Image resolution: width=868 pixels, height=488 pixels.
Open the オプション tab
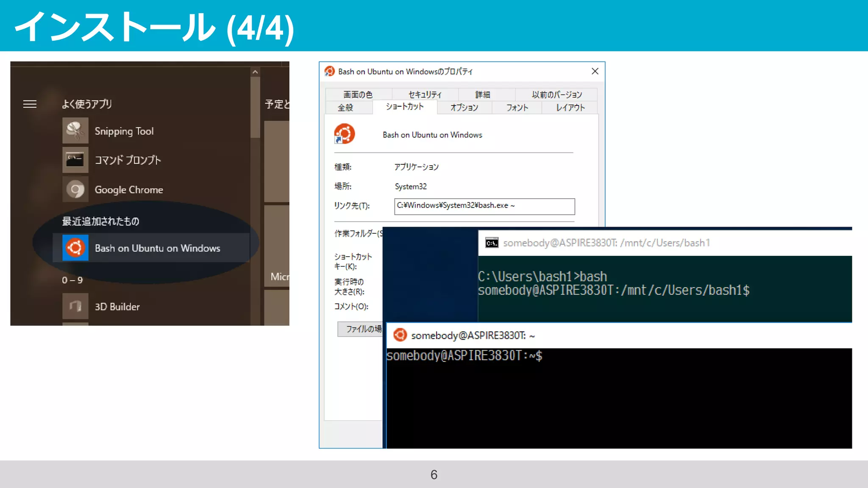pos(464,108)
